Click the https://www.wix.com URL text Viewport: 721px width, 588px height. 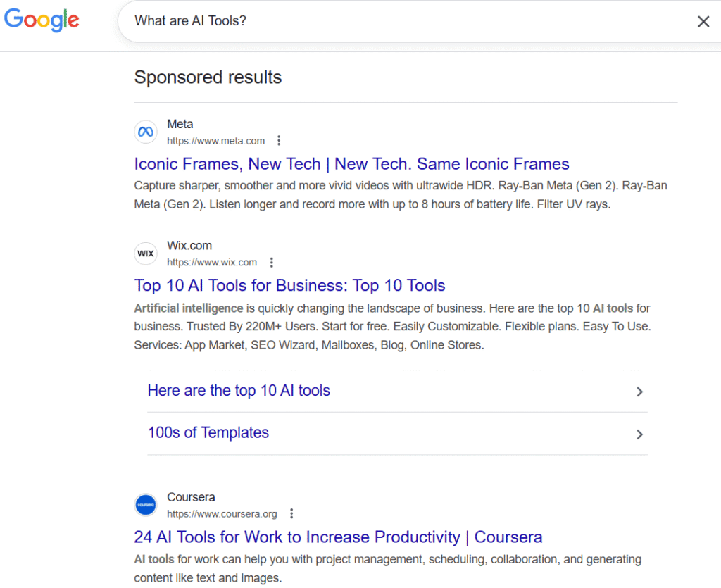point(212,262)
